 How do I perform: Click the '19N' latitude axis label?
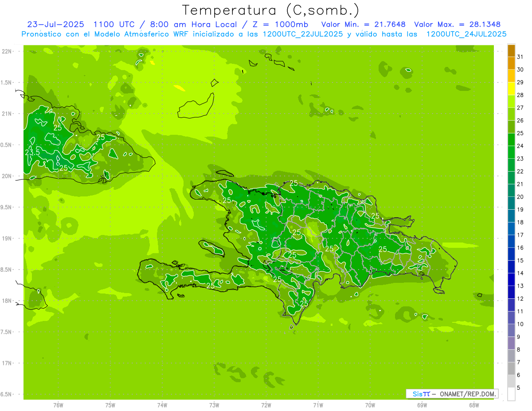[x=7, y=239]
